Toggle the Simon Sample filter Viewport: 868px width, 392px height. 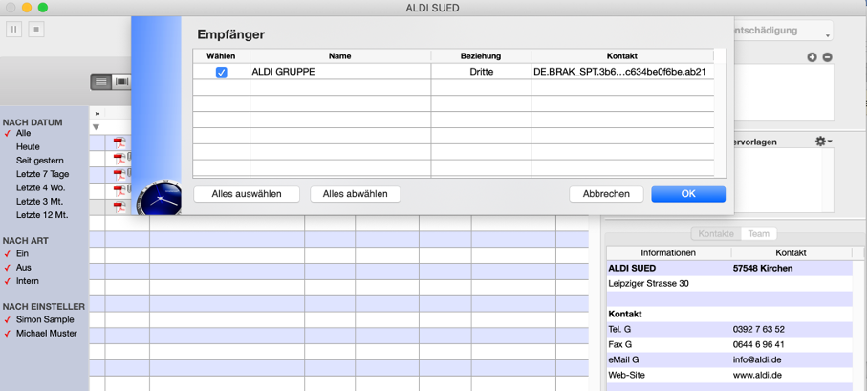(x=45, y=319)
